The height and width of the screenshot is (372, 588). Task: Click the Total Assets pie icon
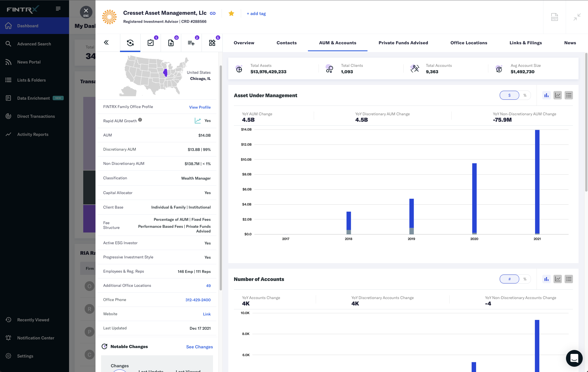click(239, 69)
